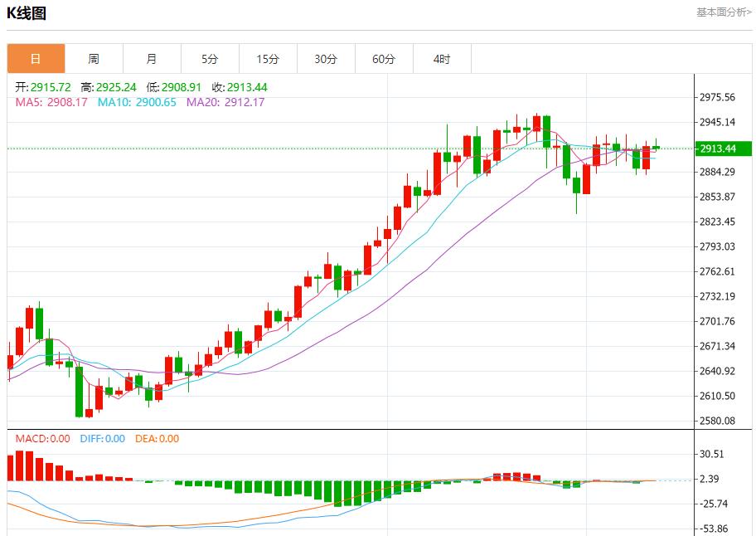Switch to the 月 monthly tab
The height and width of the screenshot is (536, 756).
coord(152,59)
